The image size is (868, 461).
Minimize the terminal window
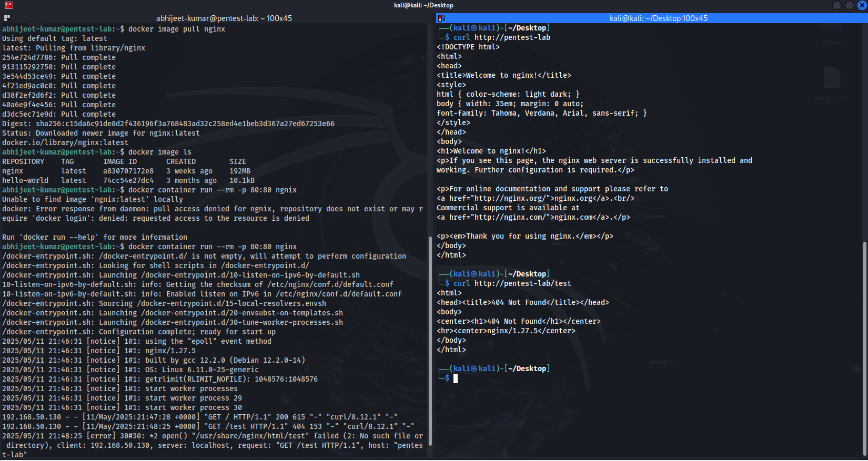(x=837, y=5)
